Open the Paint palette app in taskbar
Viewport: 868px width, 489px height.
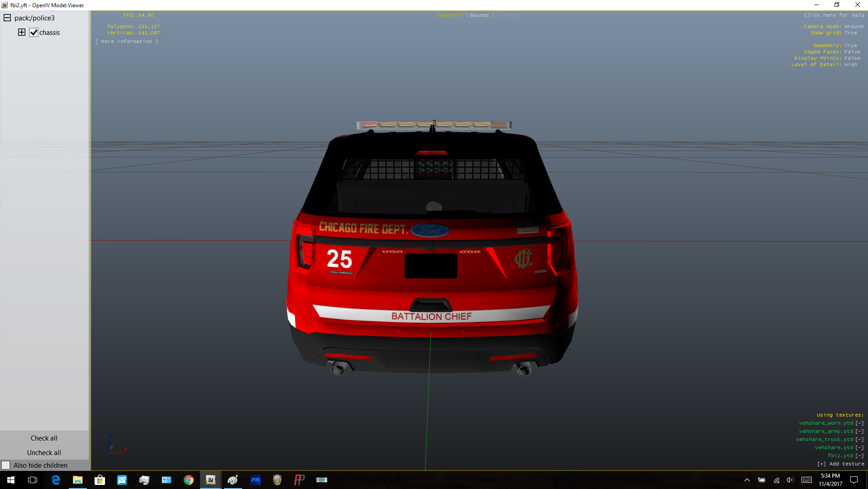coord(233,480)
